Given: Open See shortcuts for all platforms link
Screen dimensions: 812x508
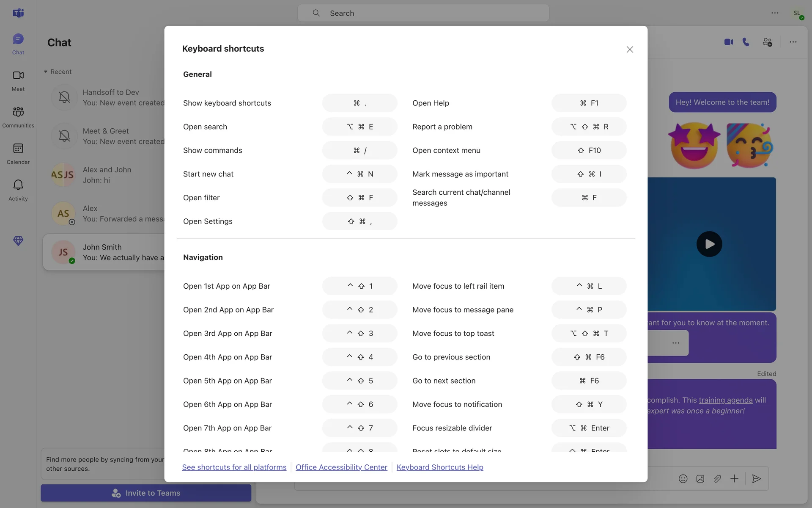Looking at the screenshot, I should click(x=234, y=467).
